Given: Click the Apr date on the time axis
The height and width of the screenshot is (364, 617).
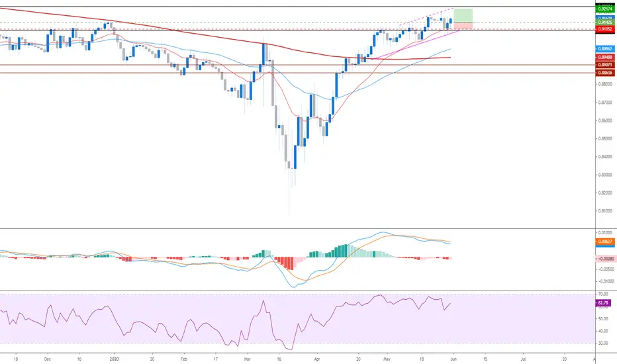Looking at the screenshot, I should coord(317,359).
